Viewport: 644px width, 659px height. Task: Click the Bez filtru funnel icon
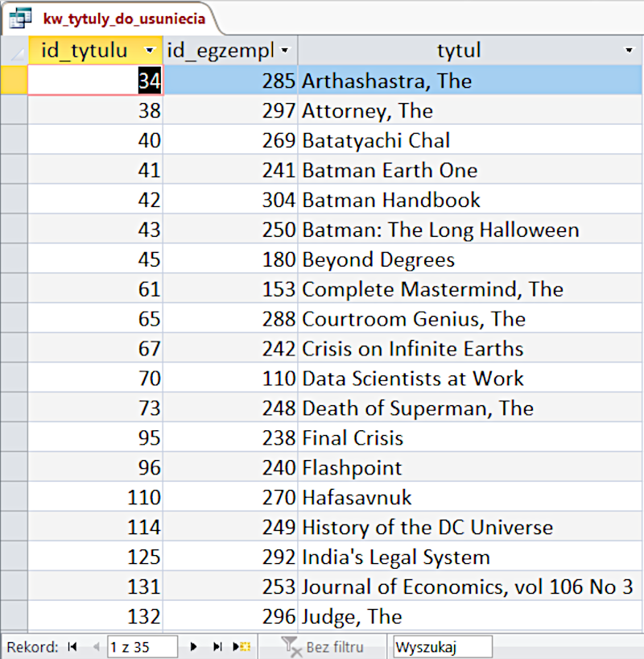[291, 646]
